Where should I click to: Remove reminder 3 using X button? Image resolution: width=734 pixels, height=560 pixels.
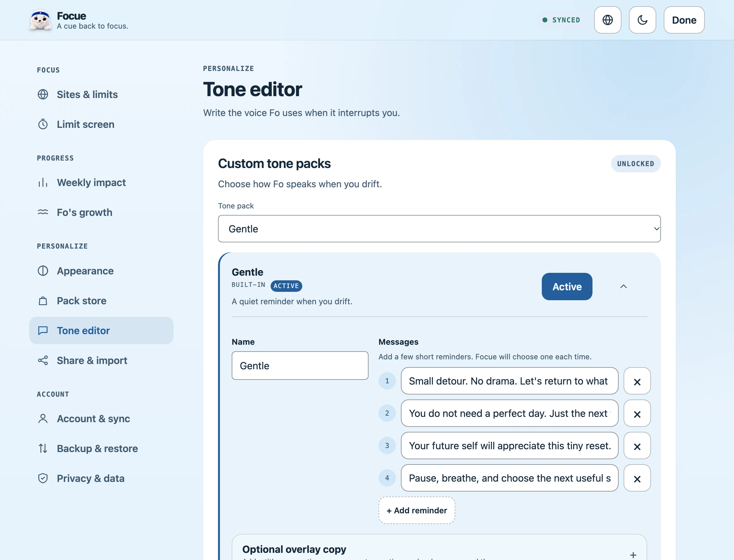637,446
